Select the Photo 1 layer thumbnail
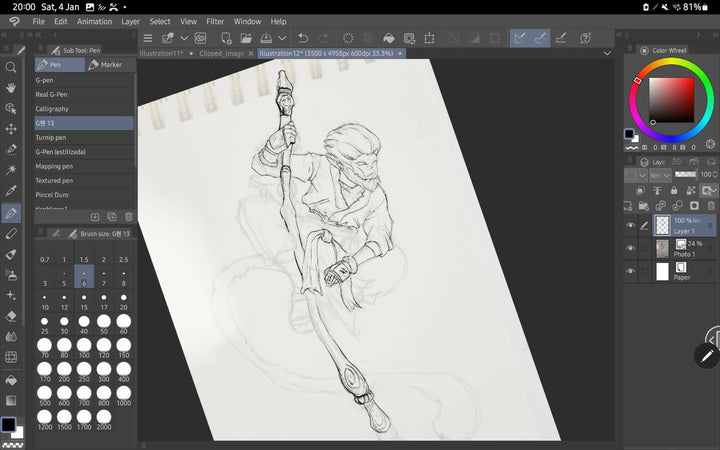The height and width of the screenshot is (450, 720). coord(662,248)
